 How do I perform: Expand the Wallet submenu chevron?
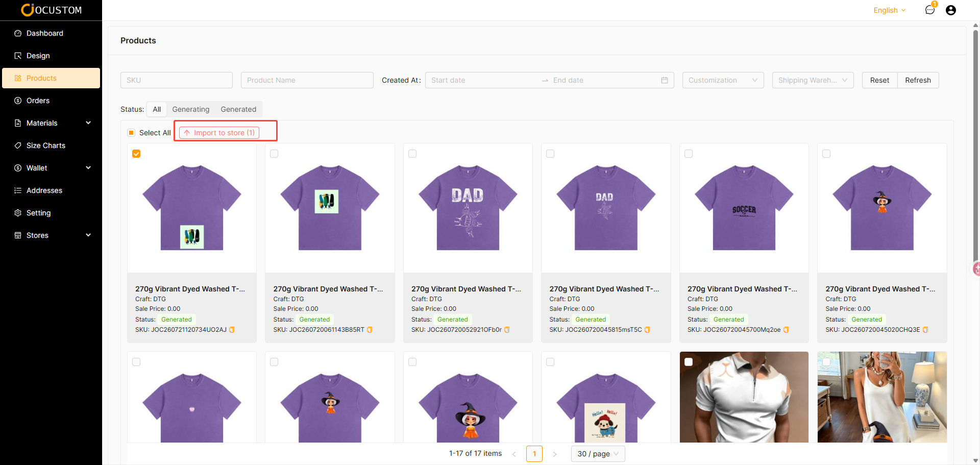pos(88,168)
